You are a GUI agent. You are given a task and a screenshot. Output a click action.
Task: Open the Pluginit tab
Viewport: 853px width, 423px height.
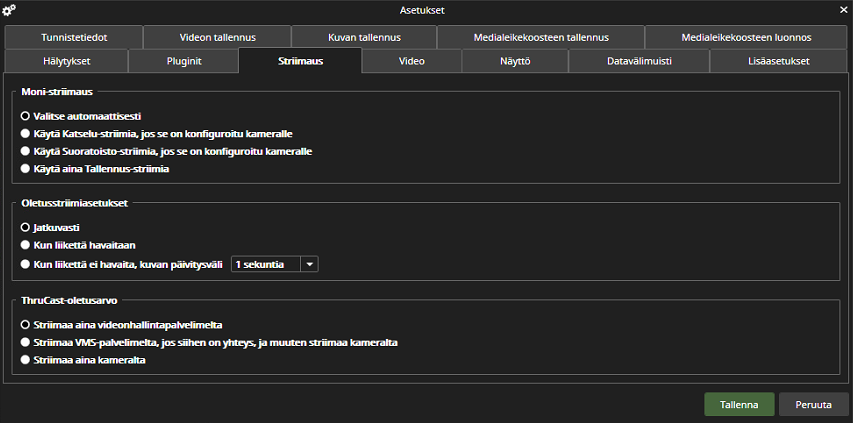[184, 61]
